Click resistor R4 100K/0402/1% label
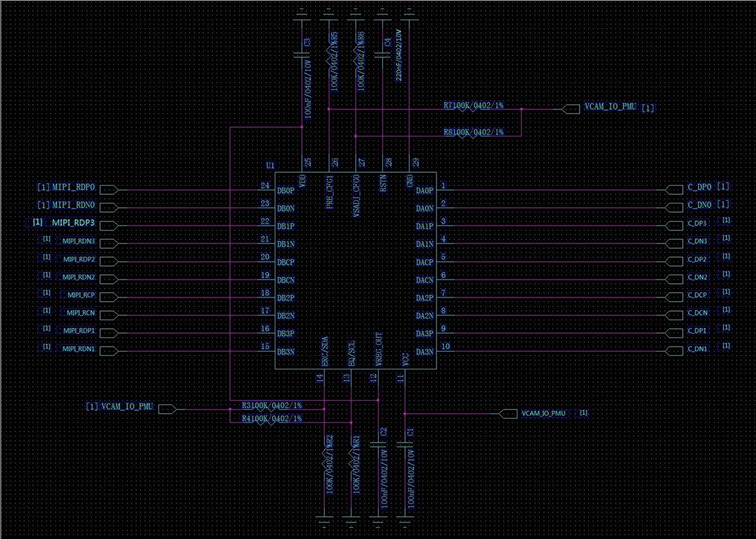The image size is (756, 539). 272,419
